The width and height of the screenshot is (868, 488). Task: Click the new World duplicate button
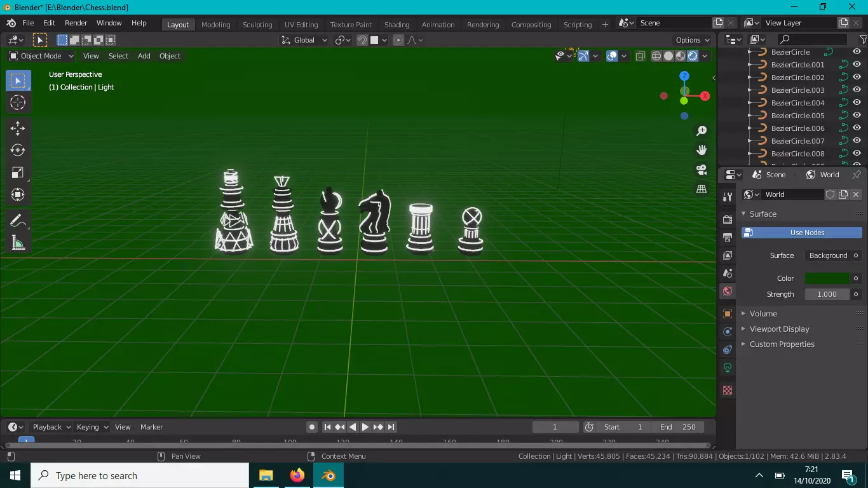(x=843, y=194)
